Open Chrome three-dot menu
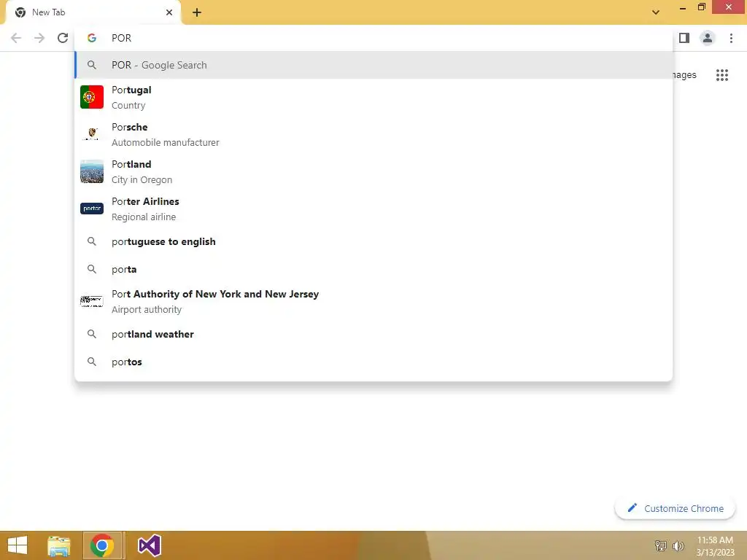Image resolution: width=747 pixels, height=560 pixels. (x=731, y=38)
